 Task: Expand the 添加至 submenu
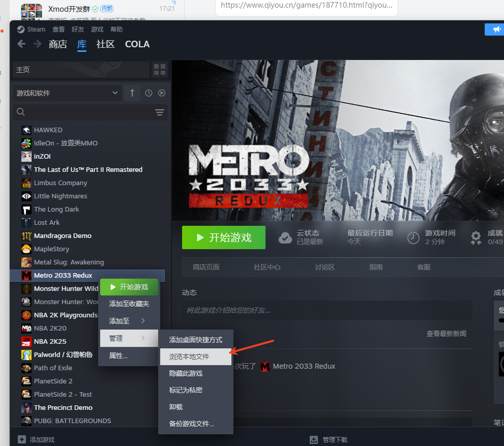[x=129, y=321]
